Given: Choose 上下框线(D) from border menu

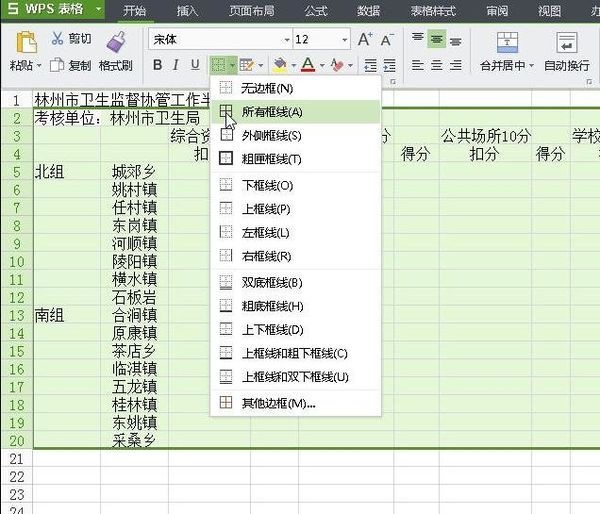Looking at the screenshot, I should pyautogui.click(x=295, y=330).
